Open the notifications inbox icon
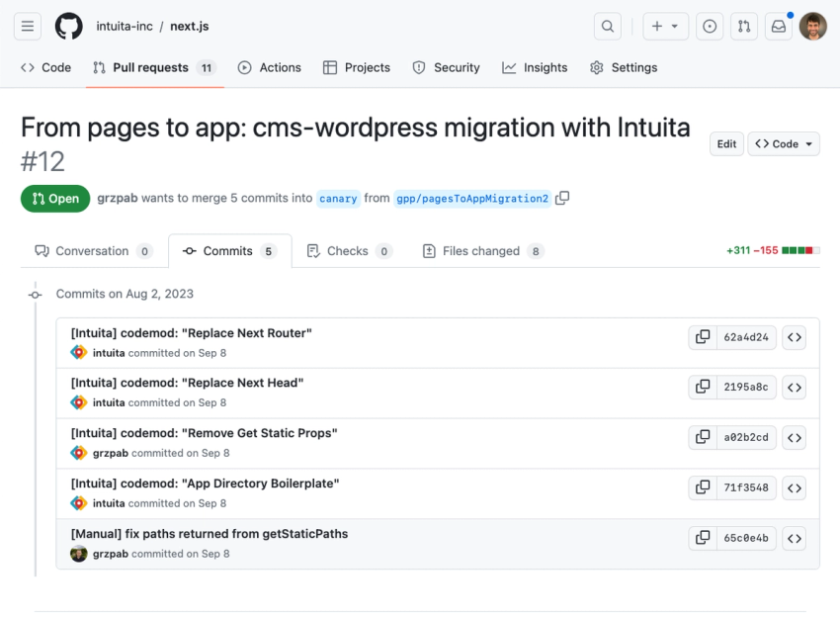840x618 pixels. tap(779, 26)
